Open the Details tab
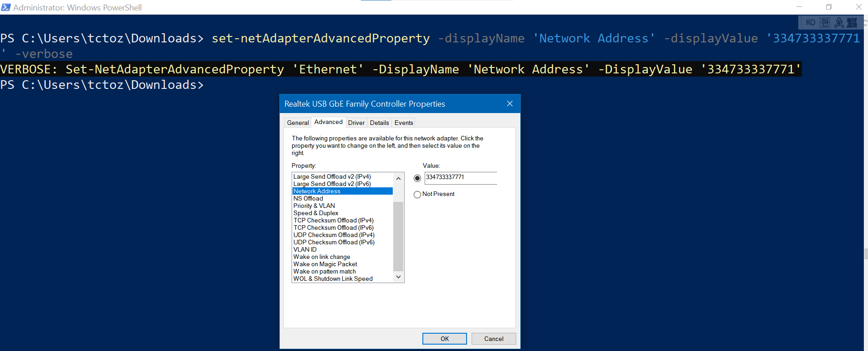This screenshot has width=868, height=351. (x=380, y=123)
